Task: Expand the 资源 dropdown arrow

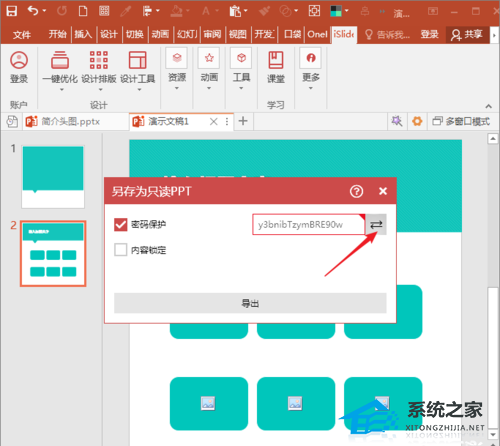Action: (177, 88)
